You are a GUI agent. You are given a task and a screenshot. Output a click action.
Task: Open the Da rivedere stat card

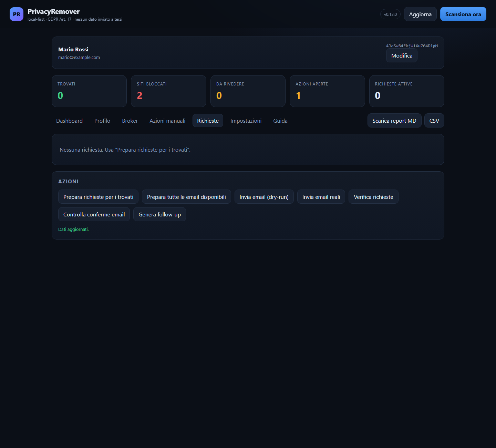click(248, 91)
